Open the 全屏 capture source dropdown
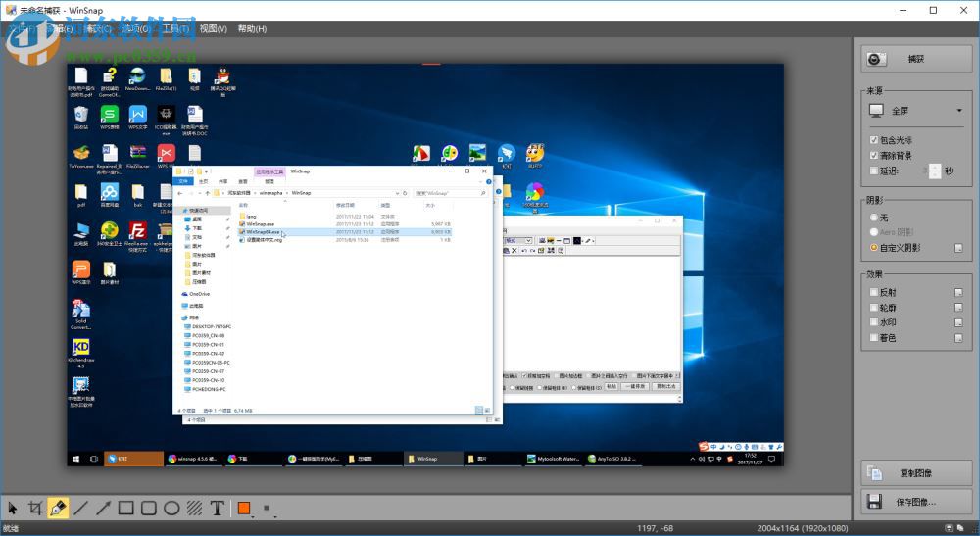Image resolution: width=980 pixels, height=536 pixels. click(914, 111)
